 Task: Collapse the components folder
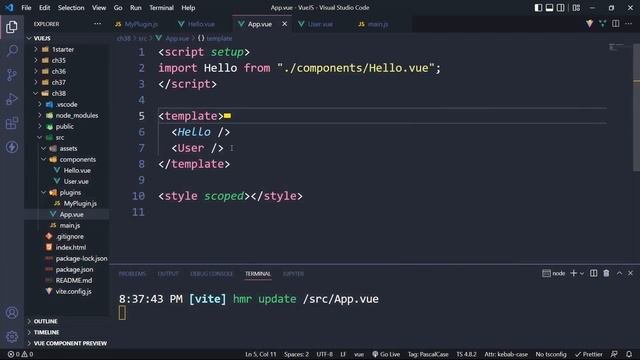coord(44,159)
